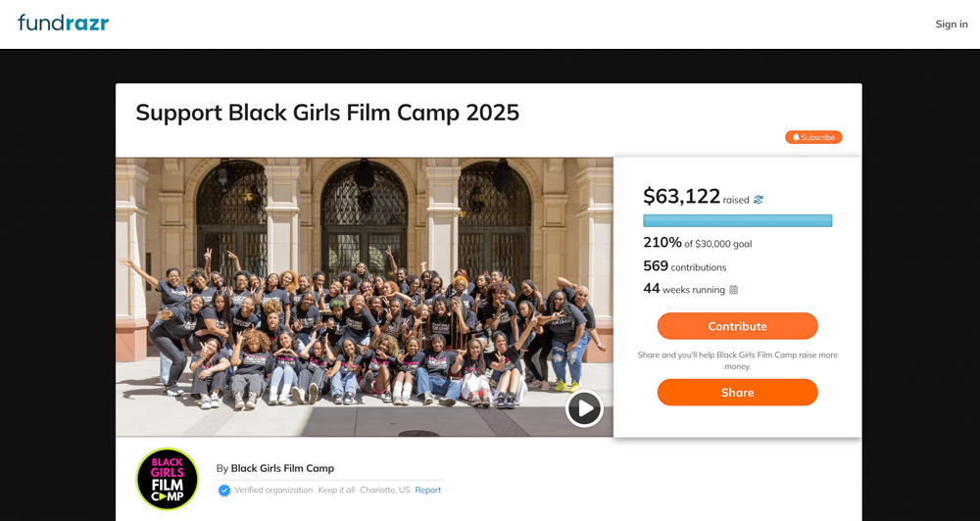
Task: Open the Black Girls Film Camp organizer link
Action: click(282, 468)
